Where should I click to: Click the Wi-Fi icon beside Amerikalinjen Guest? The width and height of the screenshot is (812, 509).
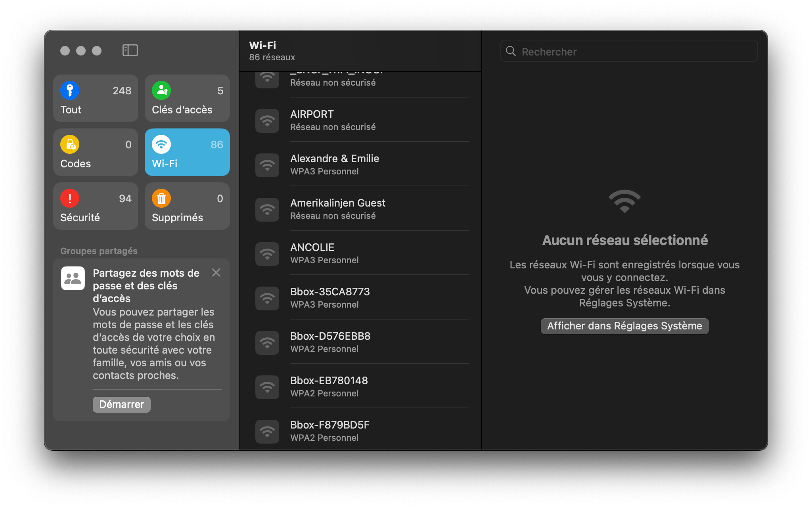pos(267,209)
